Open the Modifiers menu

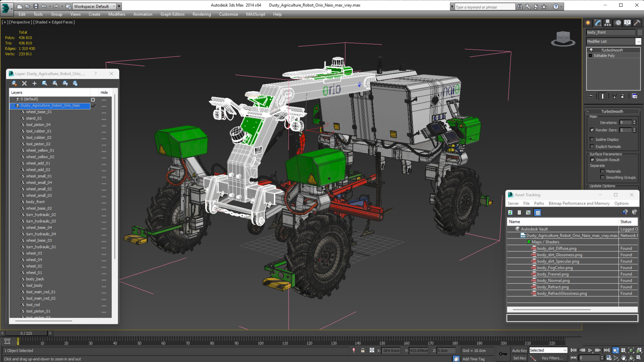coord(117,14)
